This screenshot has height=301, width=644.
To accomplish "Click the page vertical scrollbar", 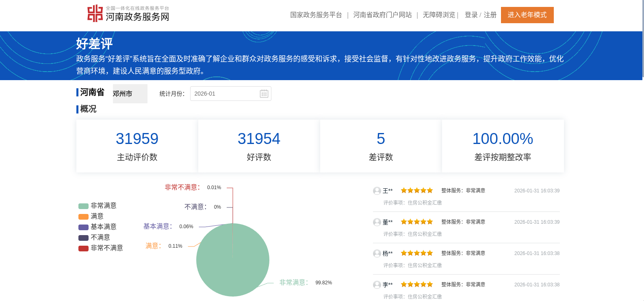I will point(642,39).
